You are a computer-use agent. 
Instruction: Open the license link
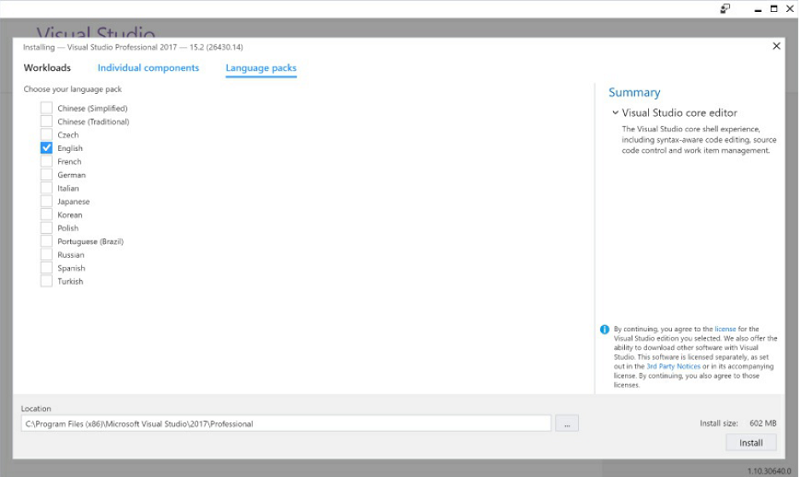click(725, 329)
